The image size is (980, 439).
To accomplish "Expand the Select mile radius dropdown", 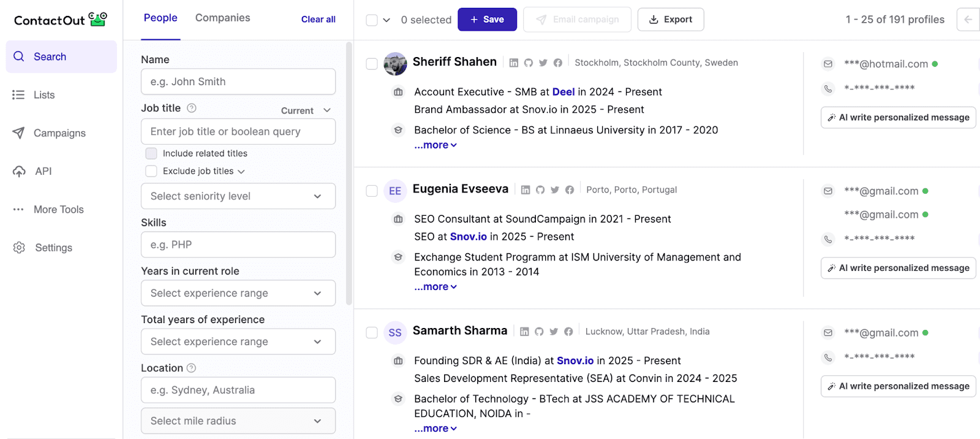I will point(238,421).
